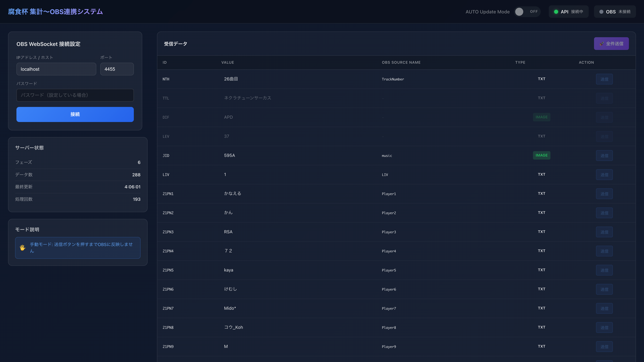This screenshot has width=644, height=362.
Task: Click the hand icon in mode description
Action: point(22,248)
